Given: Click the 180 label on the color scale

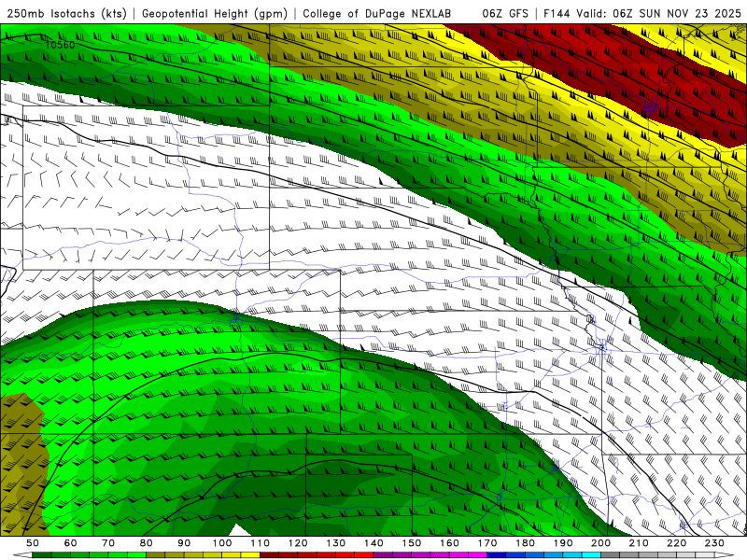Looking at the screenshot, I should (525, 543).
